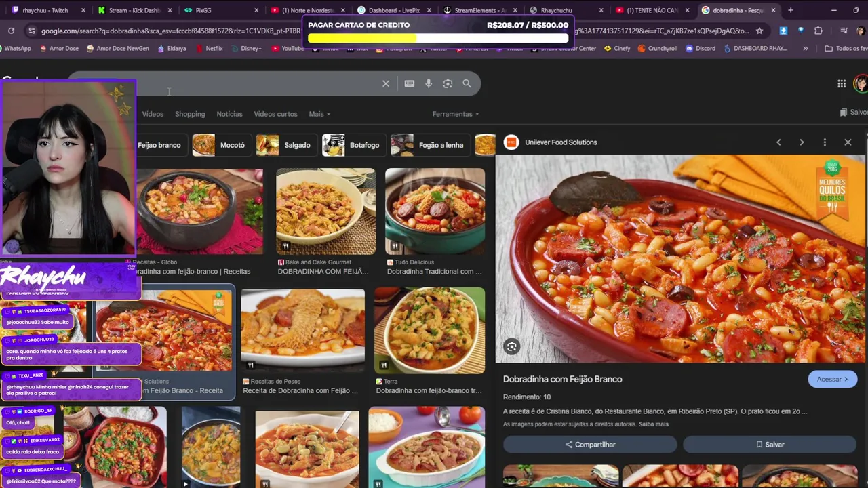Filter images by Fogão a lenha chip
Screen dimensions: 868x488
pos(430,145)
